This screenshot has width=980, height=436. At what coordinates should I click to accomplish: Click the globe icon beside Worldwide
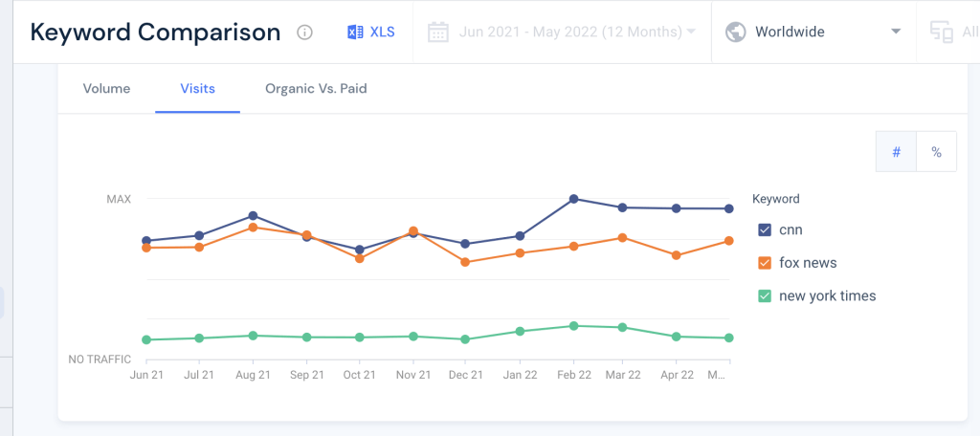pyautogui.click(x=736, y=32)
